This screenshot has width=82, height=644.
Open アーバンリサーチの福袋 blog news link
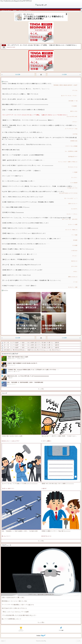(18, 605)
